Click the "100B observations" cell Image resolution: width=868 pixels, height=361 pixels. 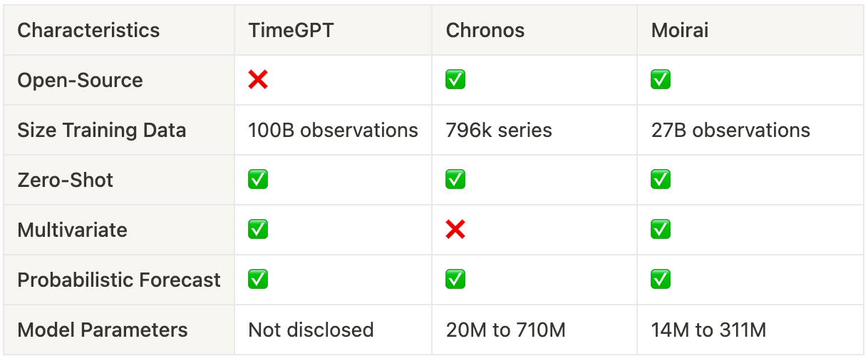coord(333,131)
